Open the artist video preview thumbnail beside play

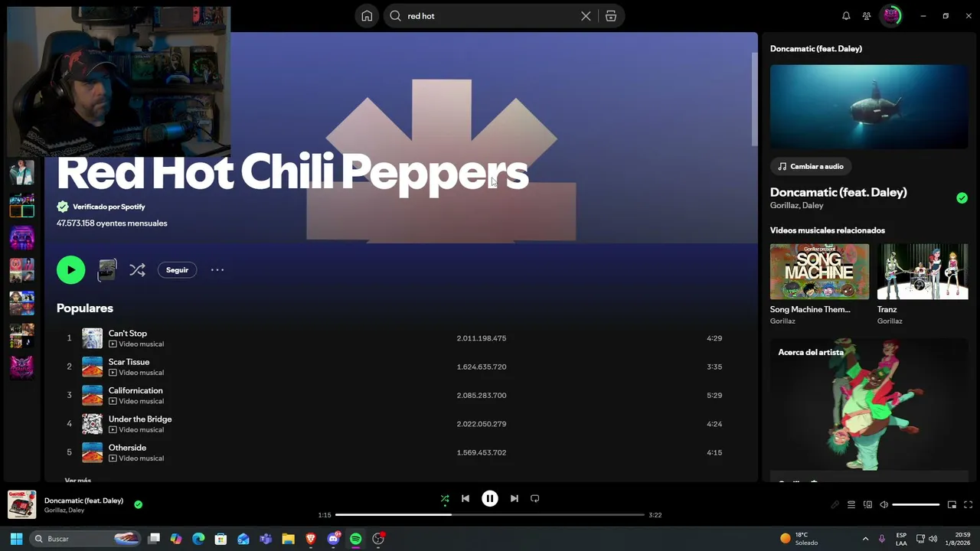pyautogui.click(x=107, y=269)
